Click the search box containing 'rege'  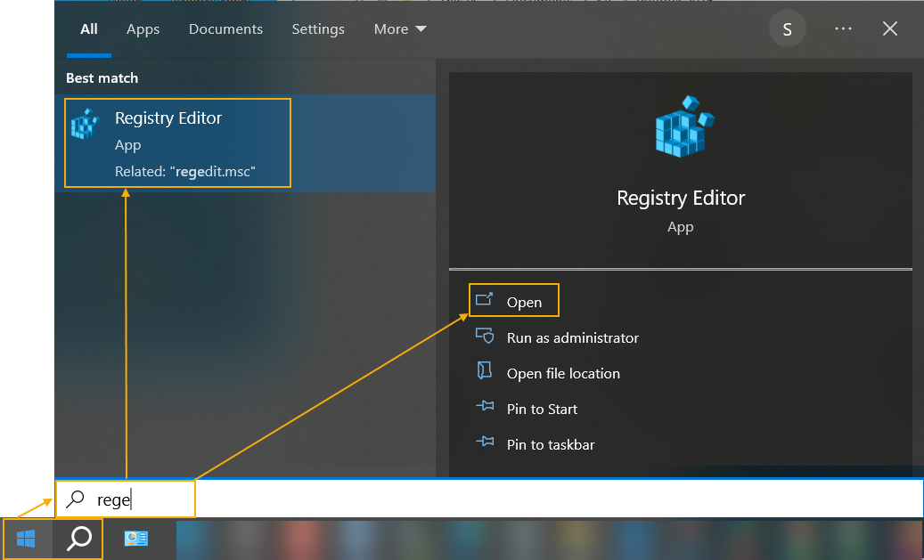coord(489,499)
